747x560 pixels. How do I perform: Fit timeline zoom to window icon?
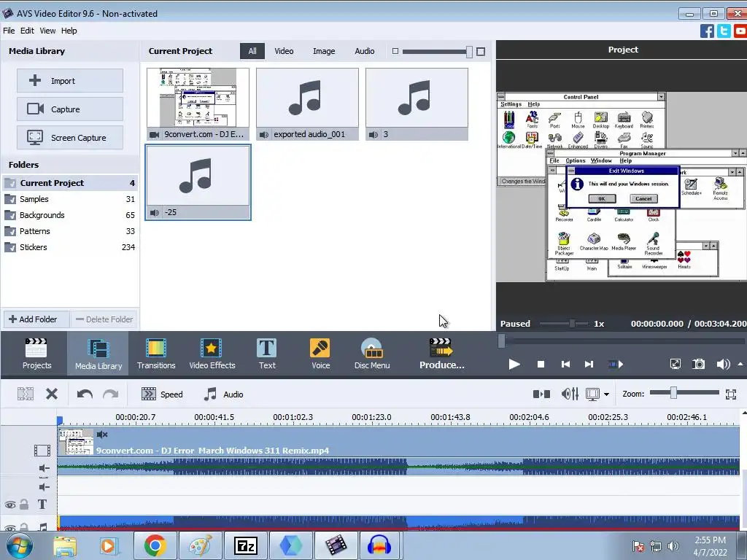[x=731, y=394]
